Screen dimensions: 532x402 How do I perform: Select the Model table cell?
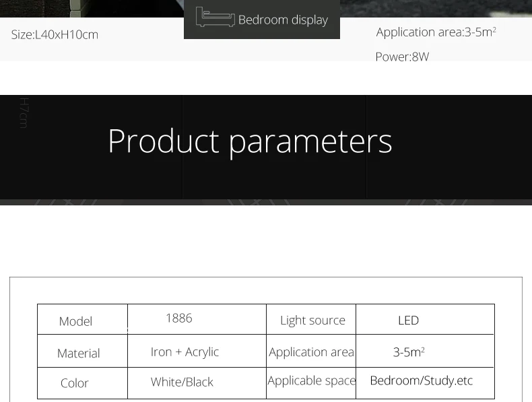82,319
